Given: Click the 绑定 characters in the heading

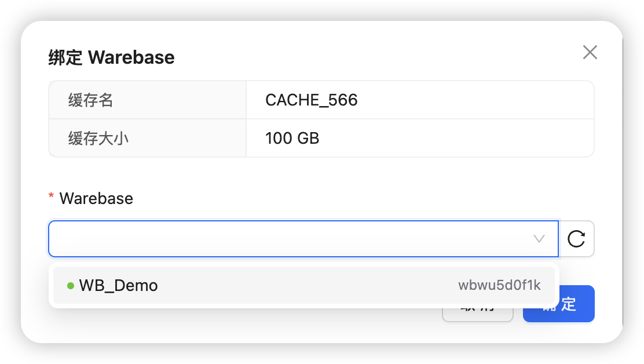Looking at the screenshot, I should (x=65, y=57).
